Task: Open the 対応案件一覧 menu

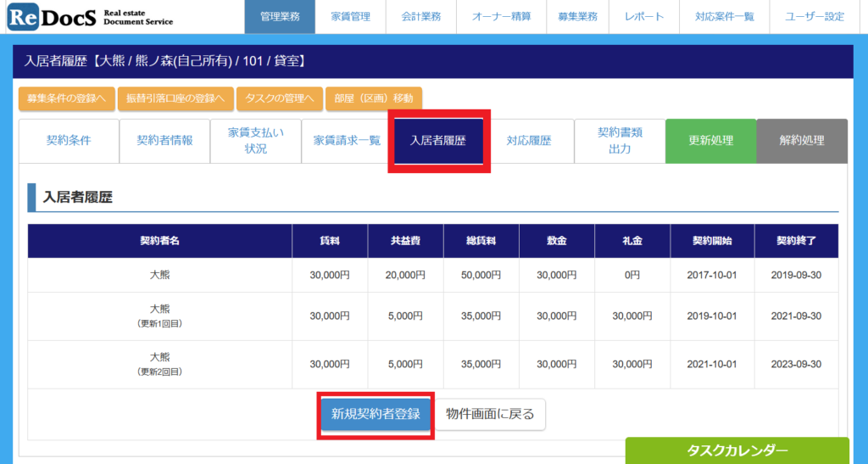Action: coord(724,17)
